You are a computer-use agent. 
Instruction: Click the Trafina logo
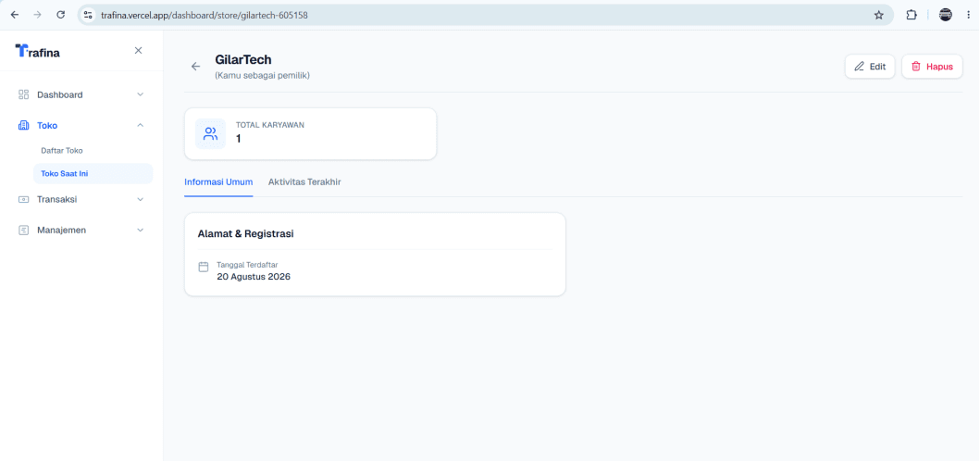38,51
